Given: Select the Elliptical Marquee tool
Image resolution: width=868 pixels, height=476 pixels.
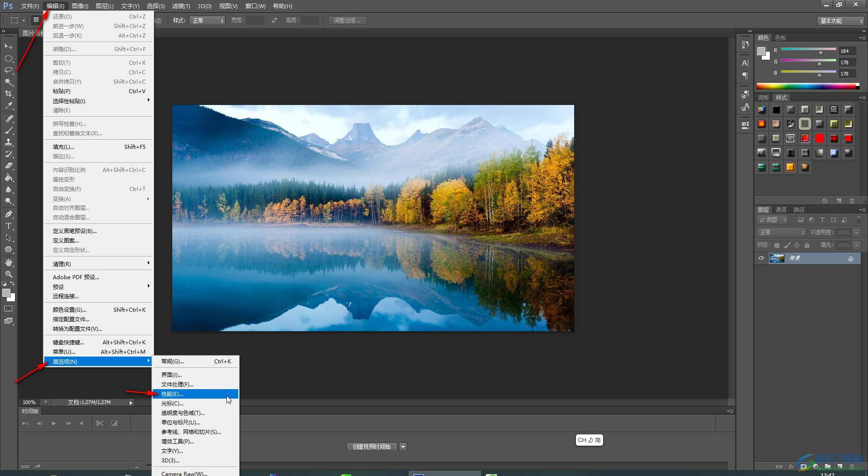Looking at the screenshot, I should point(9,58).
